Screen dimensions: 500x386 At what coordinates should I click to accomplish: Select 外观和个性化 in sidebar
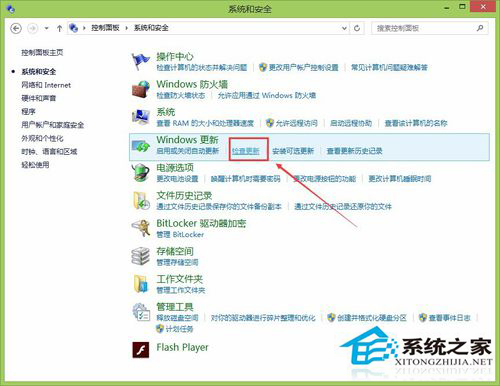point(42,138)
